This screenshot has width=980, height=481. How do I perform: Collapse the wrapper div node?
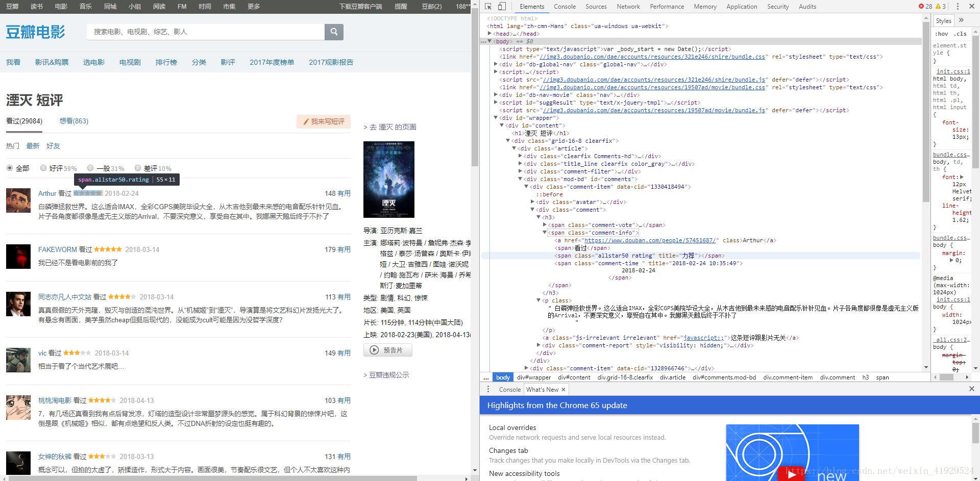(496, 118)
